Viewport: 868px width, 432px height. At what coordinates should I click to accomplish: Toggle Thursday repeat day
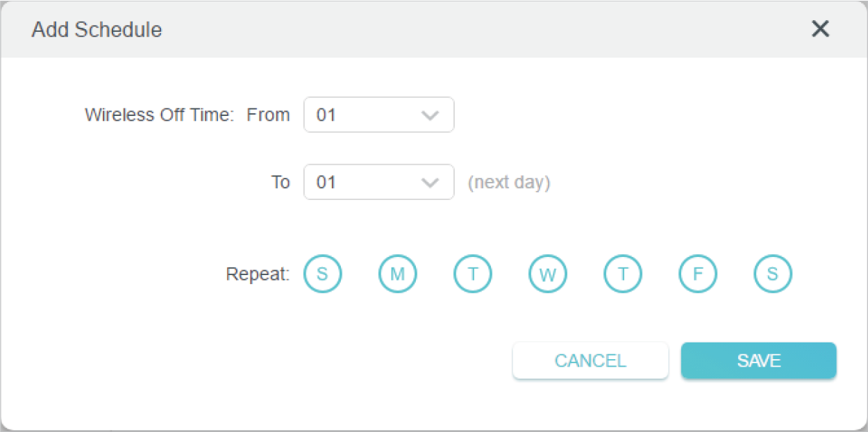pos(622,274)
